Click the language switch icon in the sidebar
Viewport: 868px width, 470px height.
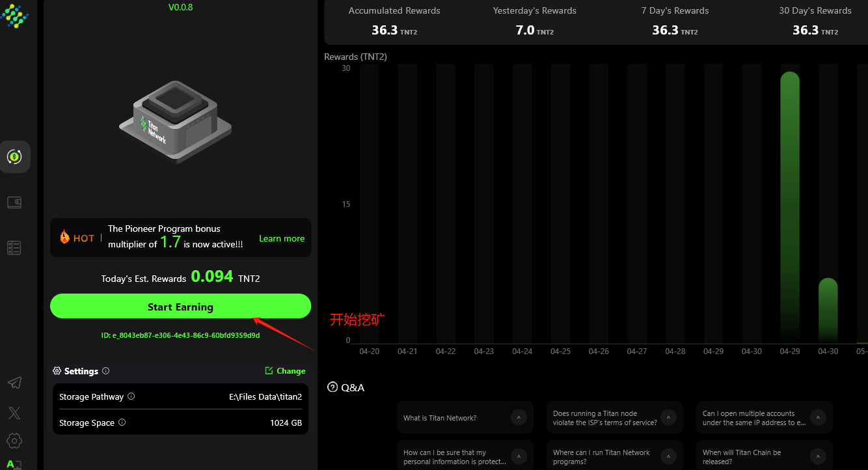[14, 464]
